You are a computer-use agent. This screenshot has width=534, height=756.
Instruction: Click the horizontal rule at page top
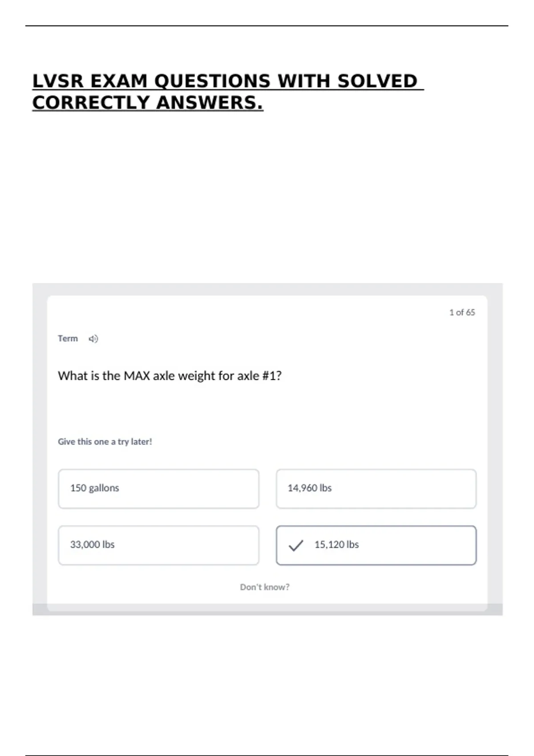267,26
